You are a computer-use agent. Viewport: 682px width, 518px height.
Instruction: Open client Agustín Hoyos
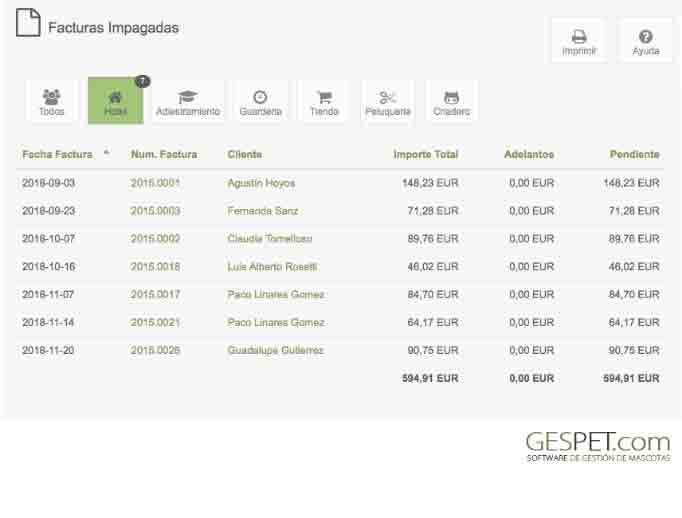pos(261,183)
